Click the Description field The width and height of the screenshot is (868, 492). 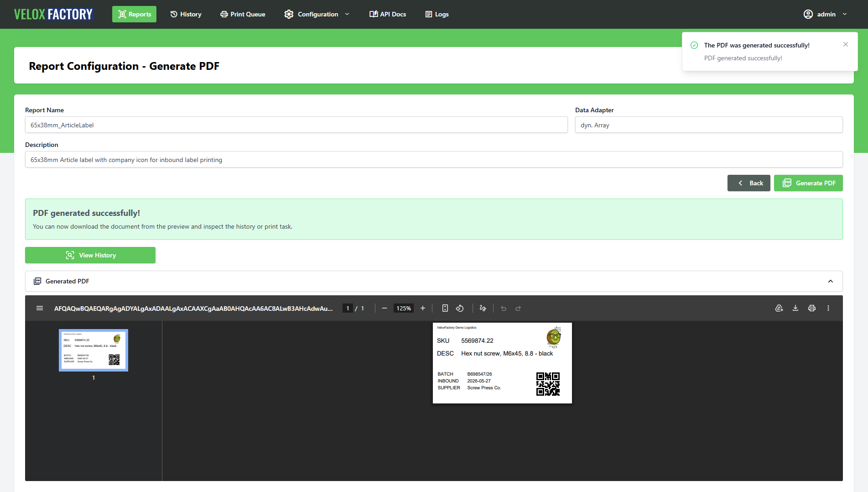434,160
